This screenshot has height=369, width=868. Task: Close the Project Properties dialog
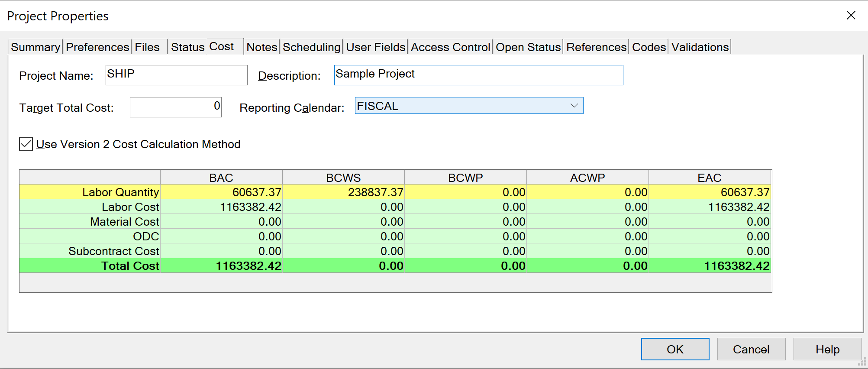pyautogui.click(x=851, y=15)
